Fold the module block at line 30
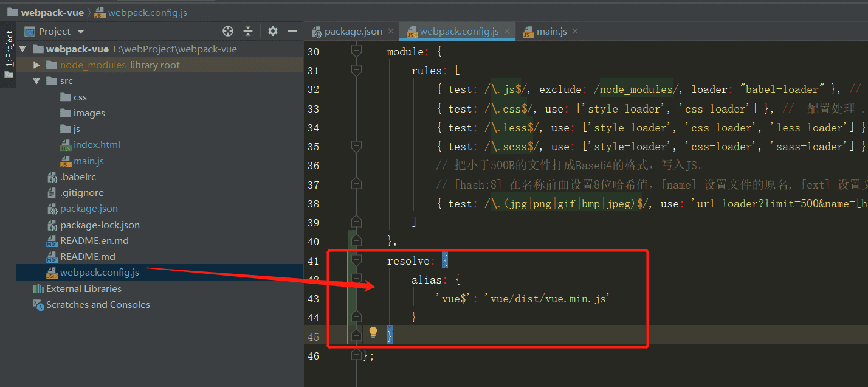 [x=356, y=52]
